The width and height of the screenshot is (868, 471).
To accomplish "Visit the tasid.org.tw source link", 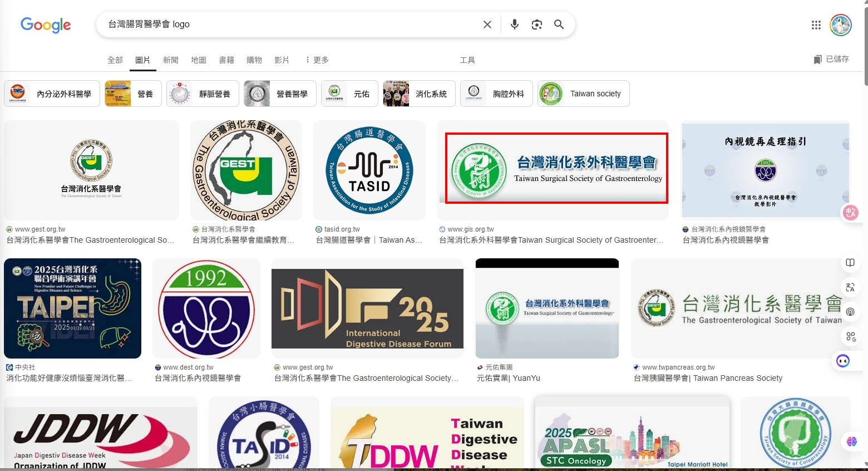I will click(338, 229).
